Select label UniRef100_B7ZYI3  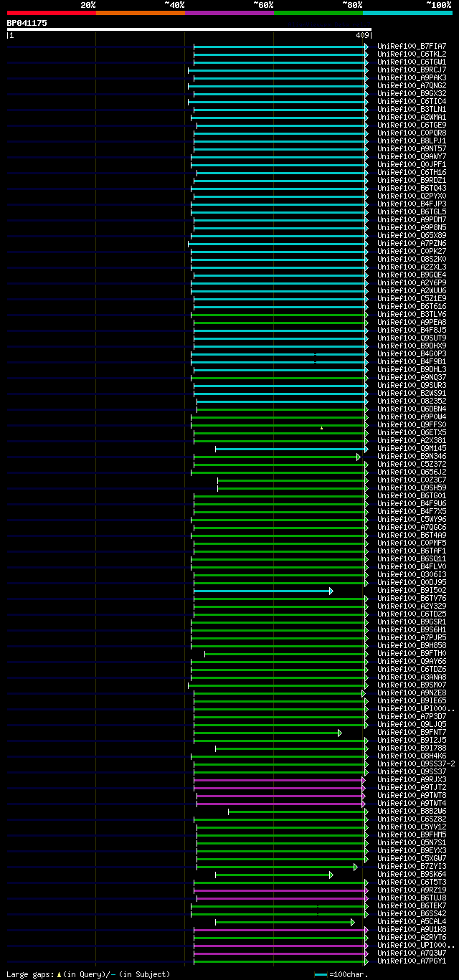click(x=412, y=866)
